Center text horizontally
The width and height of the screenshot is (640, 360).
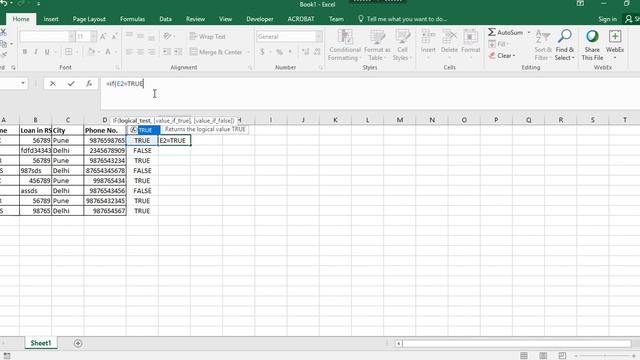click(140, 52)
